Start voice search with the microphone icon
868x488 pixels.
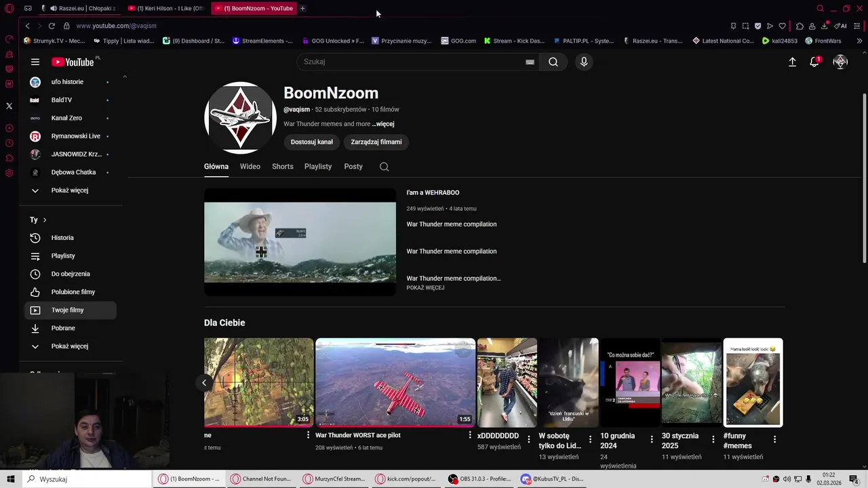tap(584, 62)
